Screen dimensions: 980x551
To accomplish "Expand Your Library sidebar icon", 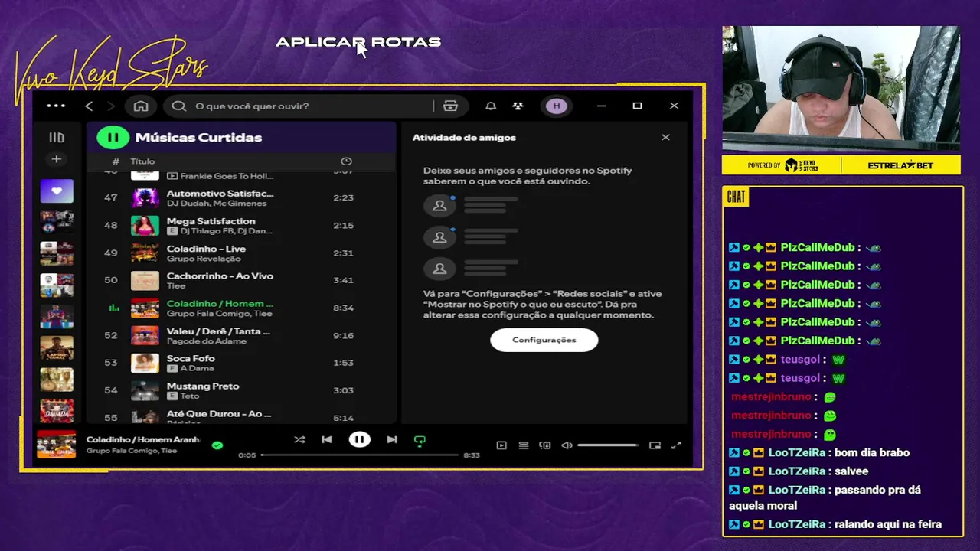I will 57,138.
